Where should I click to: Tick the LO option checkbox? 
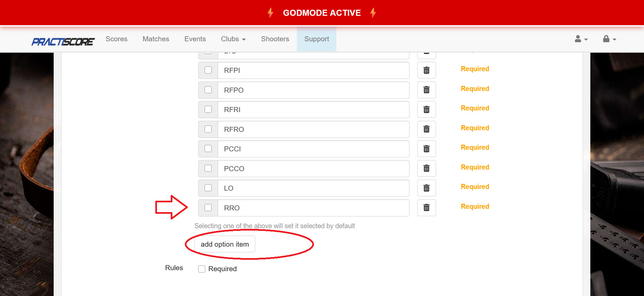tap(208, 188)
